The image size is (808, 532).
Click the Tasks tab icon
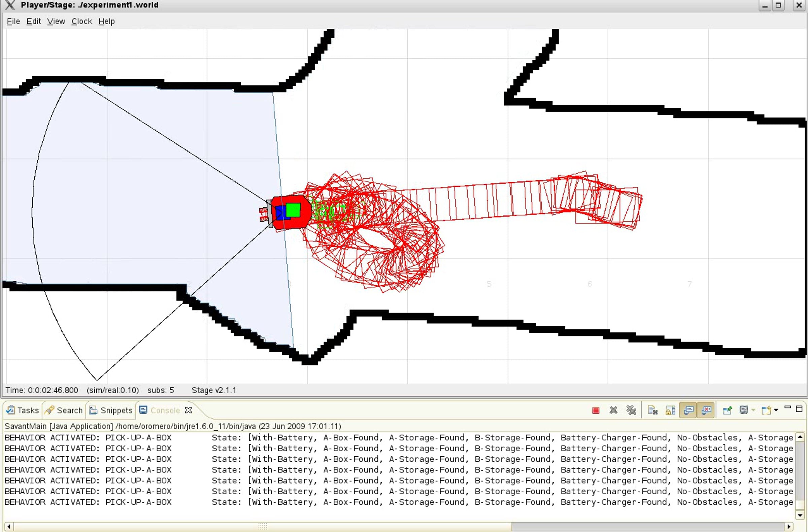(10, 410)
